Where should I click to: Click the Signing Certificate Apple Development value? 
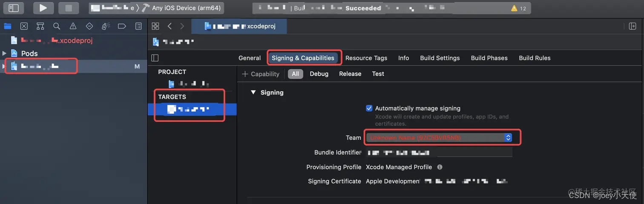click(x=437, y=181)
